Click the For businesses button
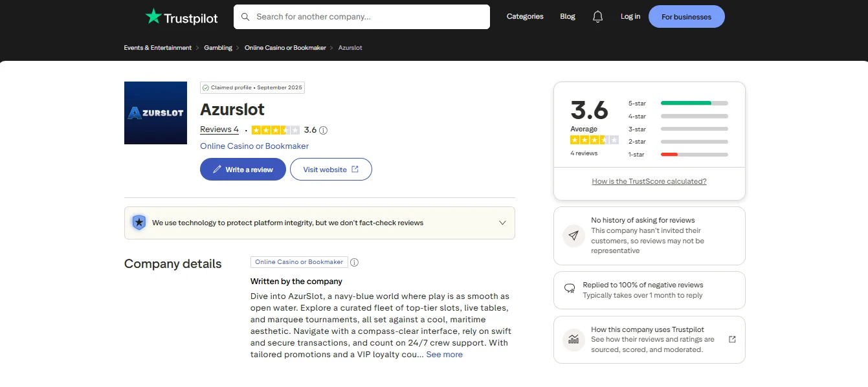868x387 pixels. [x=686, y=17]
